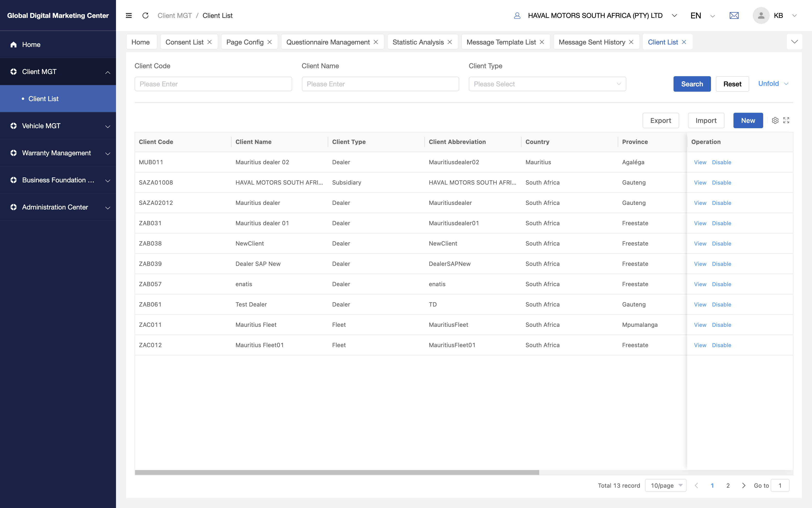Click the user profile icon beside HAVAL MOTORS
This screenshot has height=508, width=812.
coord(517,15)
